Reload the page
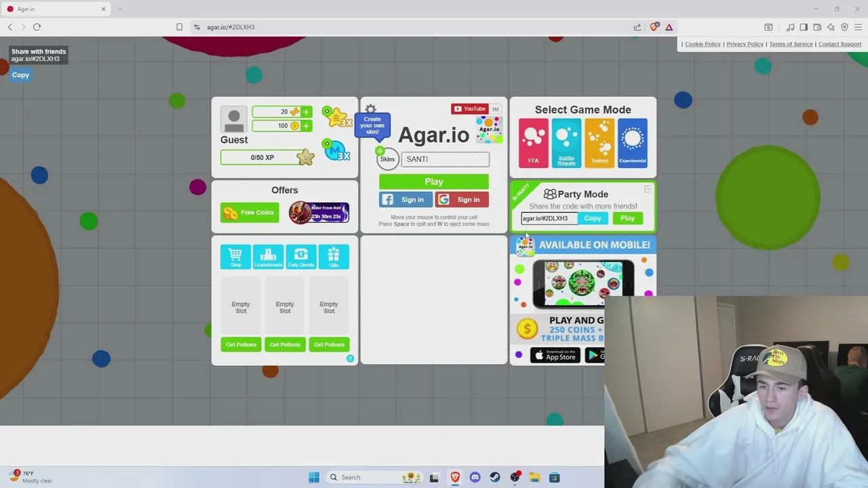 37,27
